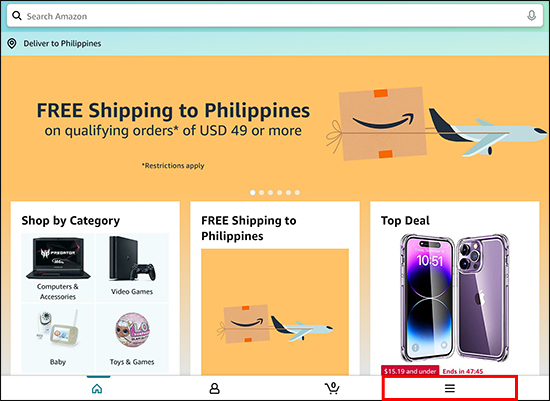Screen dimensions: 550x401
Task: Open Toys & Games category
Action: [132, 337]
